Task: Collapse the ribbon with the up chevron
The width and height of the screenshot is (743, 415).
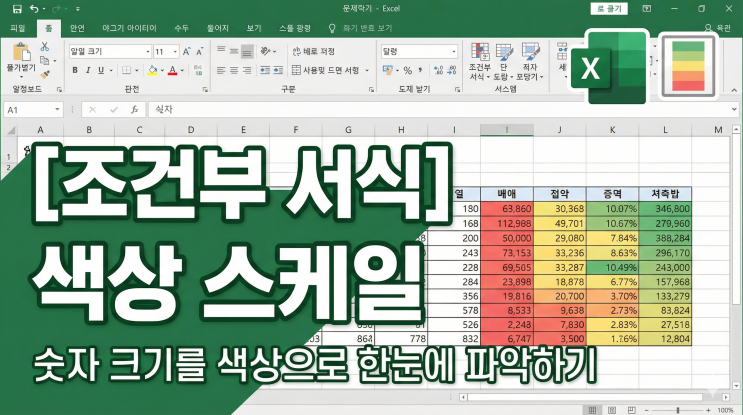Action: tap(734, 90)
